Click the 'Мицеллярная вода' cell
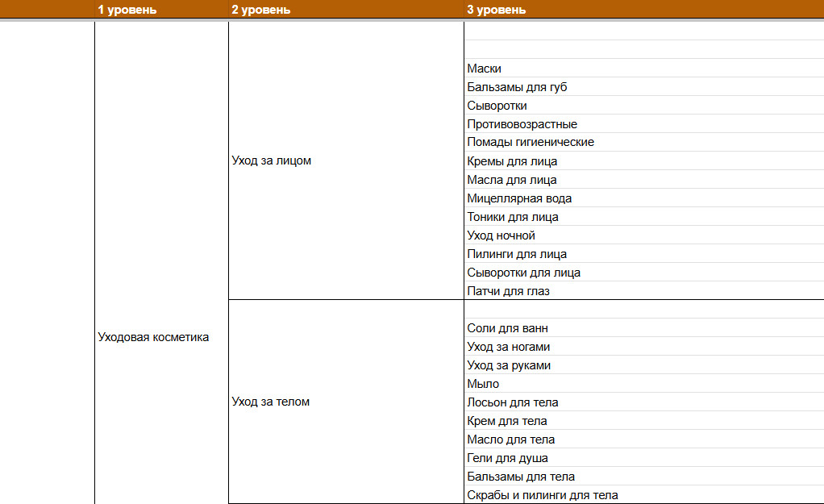The image size is (824, 504). 643,198
